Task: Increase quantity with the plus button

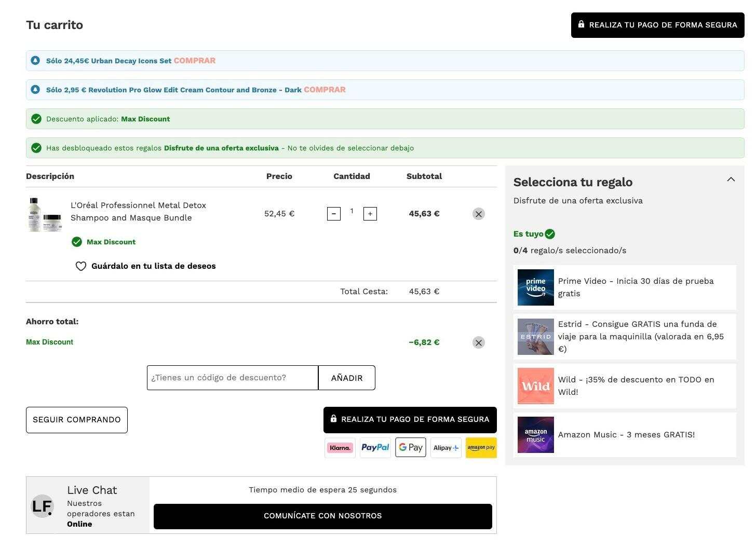Action: [x=370, y=214]
